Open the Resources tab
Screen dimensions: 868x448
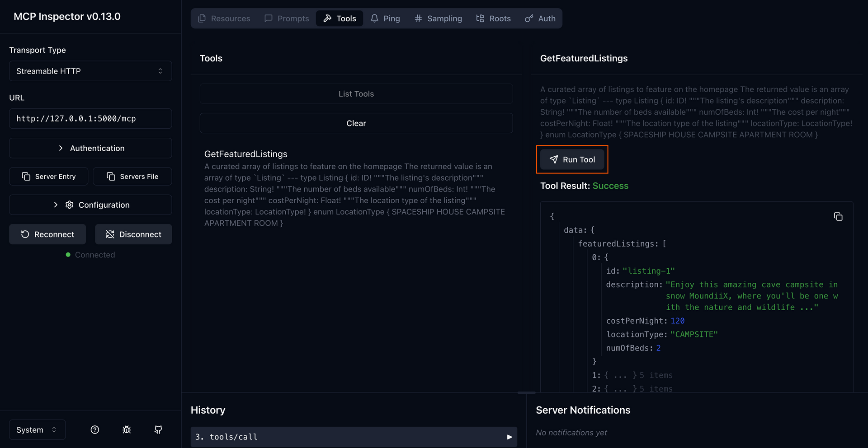(x=225, y=19)
